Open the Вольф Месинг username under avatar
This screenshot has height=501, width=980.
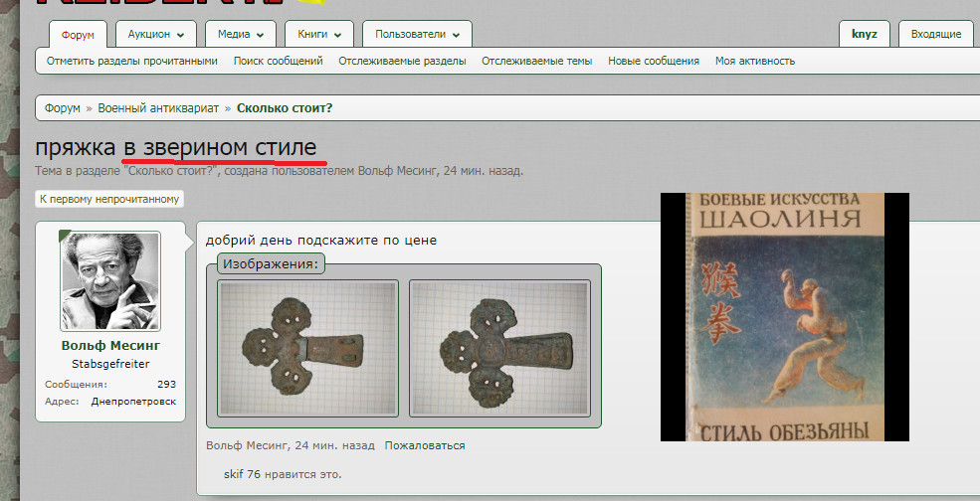click(x=110, y=346)
